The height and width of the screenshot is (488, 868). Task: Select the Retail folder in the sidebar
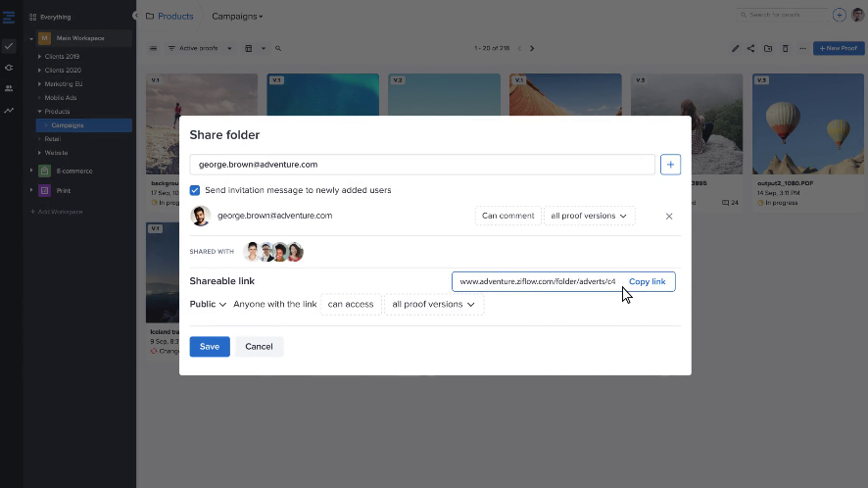pyautogui.click(x=52, y=139)
